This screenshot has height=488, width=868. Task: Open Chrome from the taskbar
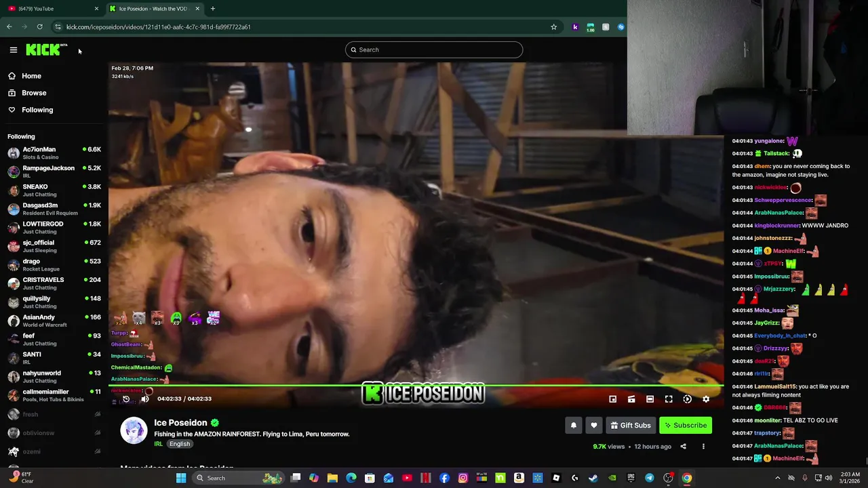click(x=687, y=478)
